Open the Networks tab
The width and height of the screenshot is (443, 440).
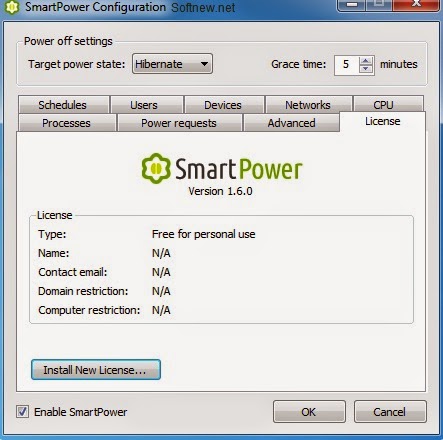pos(308,105)
